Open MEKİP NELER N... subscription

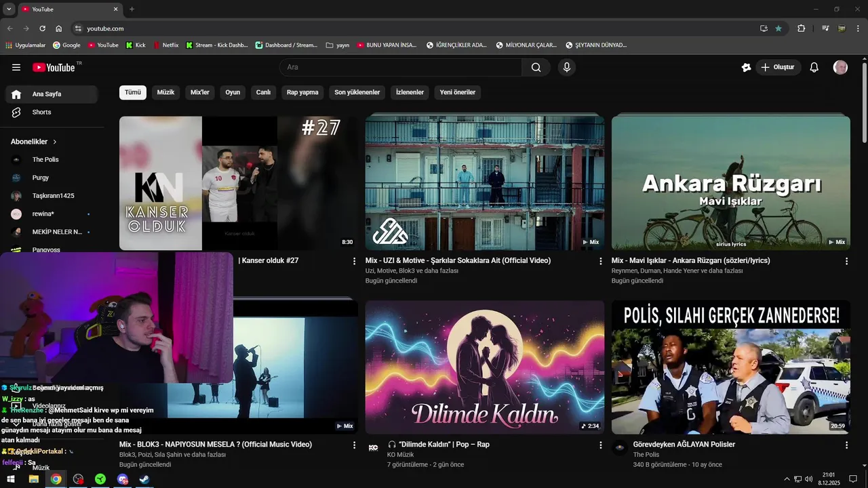coord(52,232)
